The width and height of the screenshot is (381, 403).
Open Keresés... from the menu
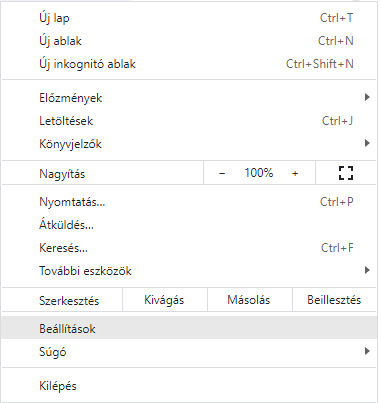[x=189, y=248]
